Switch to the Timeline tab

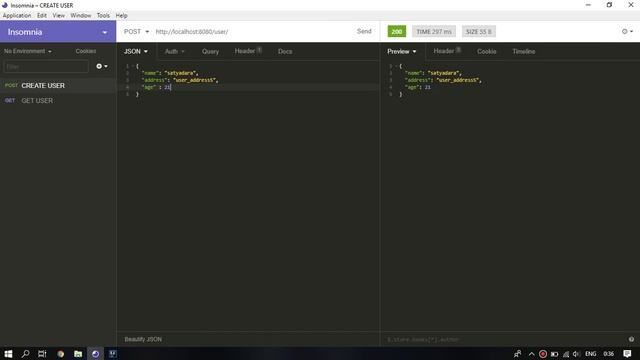(x=524, y=51)
